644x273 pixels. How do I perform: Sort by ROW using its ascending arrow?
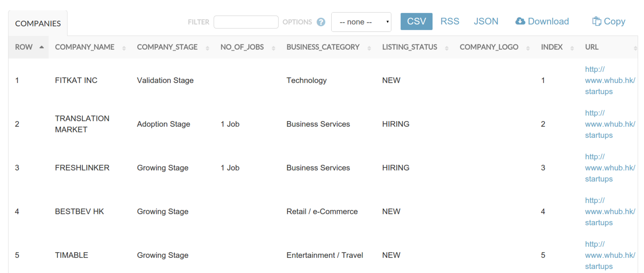[x=41, y=47]
